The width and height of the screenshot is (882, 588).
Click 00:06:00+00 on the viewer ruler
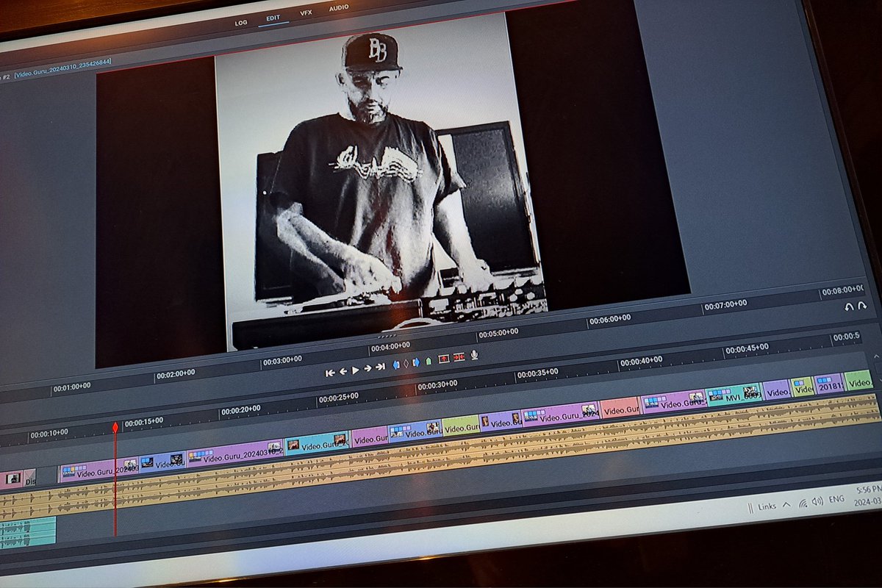(609, 319)
